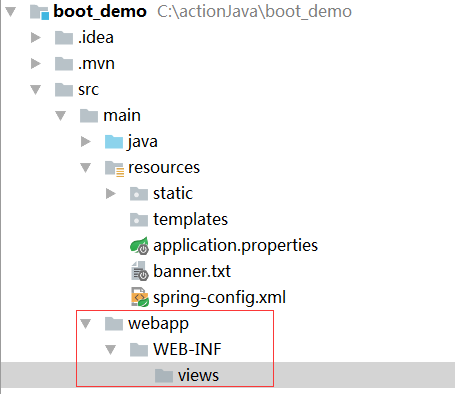Expand the java folder arrow

pyautogui.click(x=86, y=142)
